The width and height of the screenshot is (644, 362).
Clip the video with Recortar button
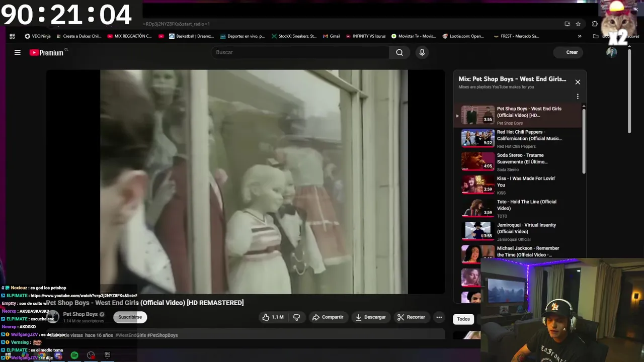[411, 317]
